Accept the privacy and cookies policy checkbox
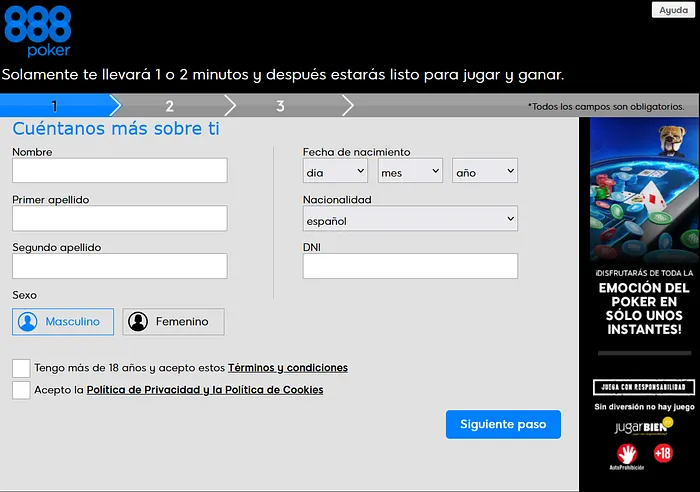Viewport: 700px width, 492px height. 21,390
